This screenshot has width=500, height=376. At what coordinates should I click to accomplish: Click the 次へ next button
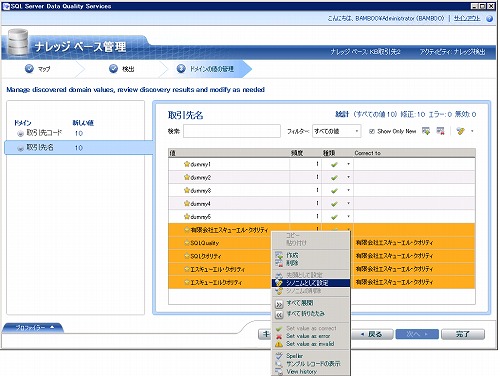pos(417,334)
